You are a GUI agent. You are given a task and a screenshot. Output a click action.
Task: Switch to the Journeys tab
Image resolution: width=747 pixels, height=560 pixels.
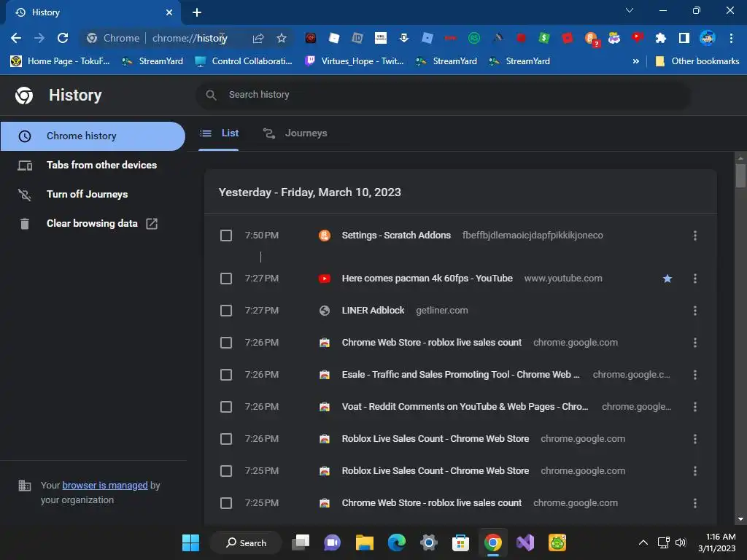pyautogui.click(x=295, y=133)
